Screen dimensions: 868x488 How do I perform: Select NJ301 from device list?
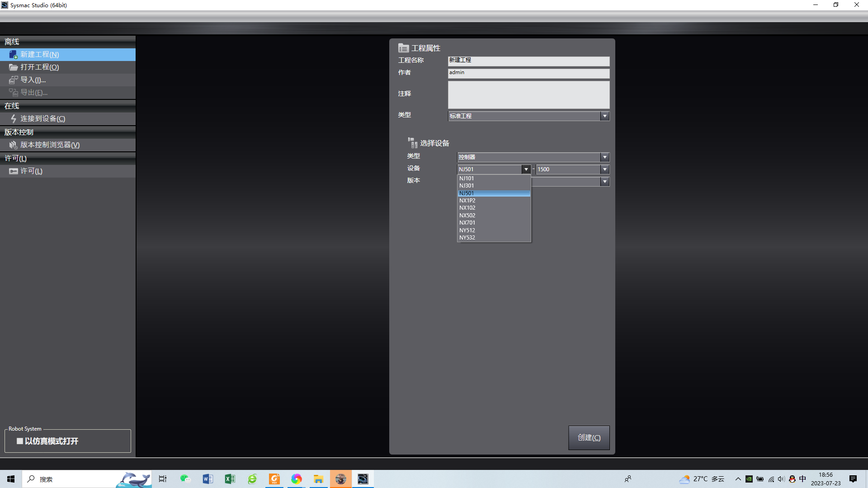click(x=494, y=186)
